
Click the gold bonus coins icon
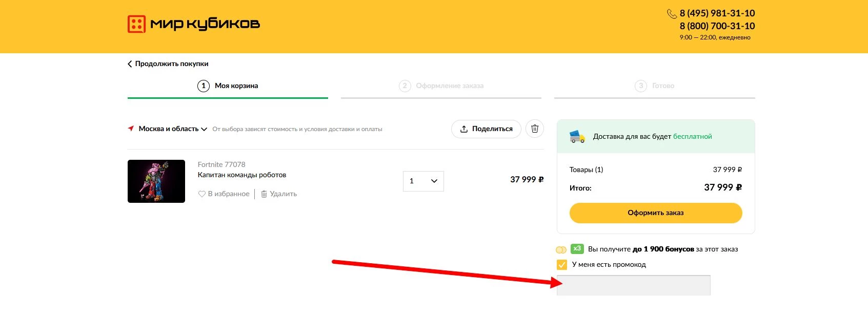coord(561,250)
